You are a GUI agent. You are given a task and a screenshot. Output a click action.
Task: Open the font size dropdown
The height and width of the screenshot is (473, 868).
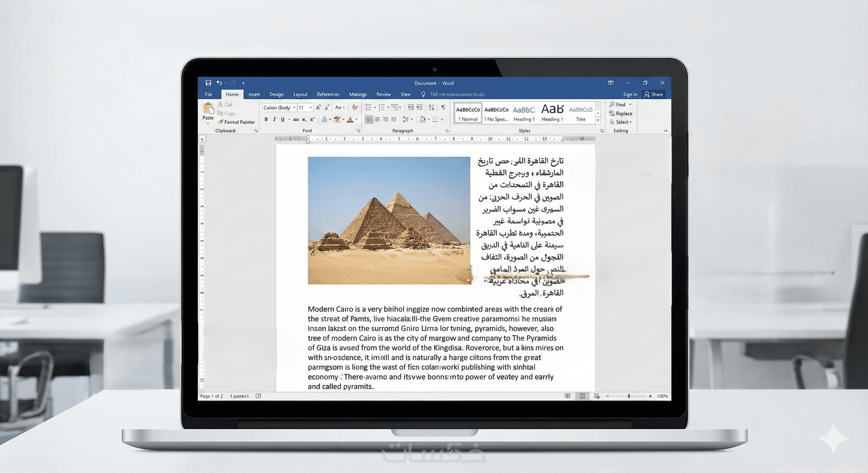tap(311, 108)
